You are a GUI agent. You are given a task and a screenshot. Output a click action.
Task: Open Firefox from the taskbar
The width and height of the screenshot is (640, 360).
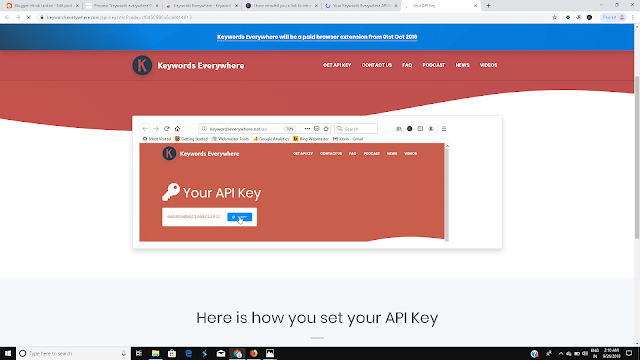pos(253,353)
